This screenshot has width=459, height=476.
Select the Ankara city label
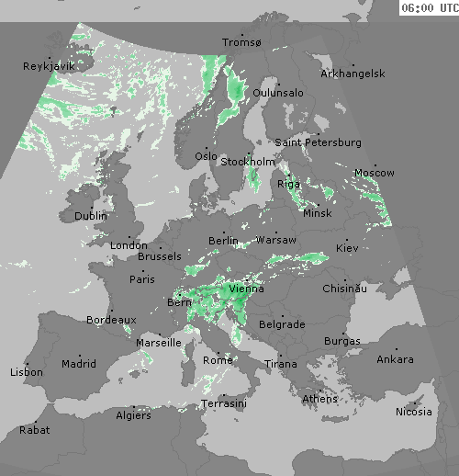click(x=395, y=359)
